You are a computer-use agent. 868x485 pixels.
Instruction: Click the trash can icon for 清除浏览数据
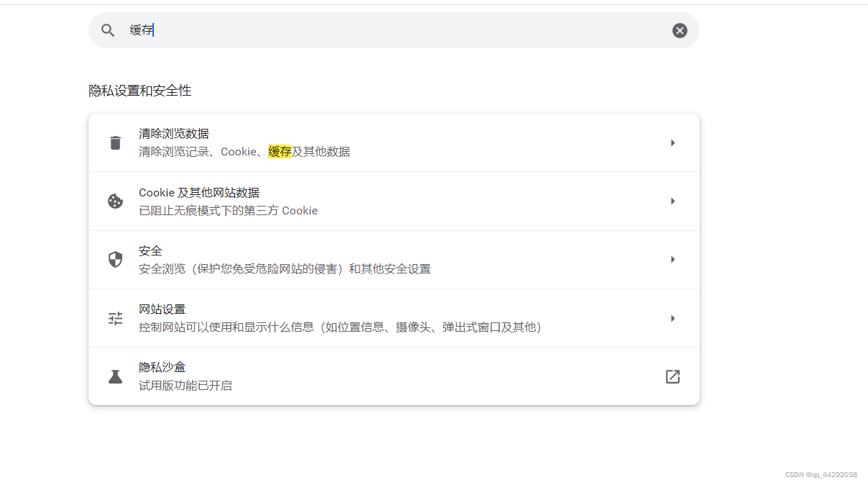(115, 142)
